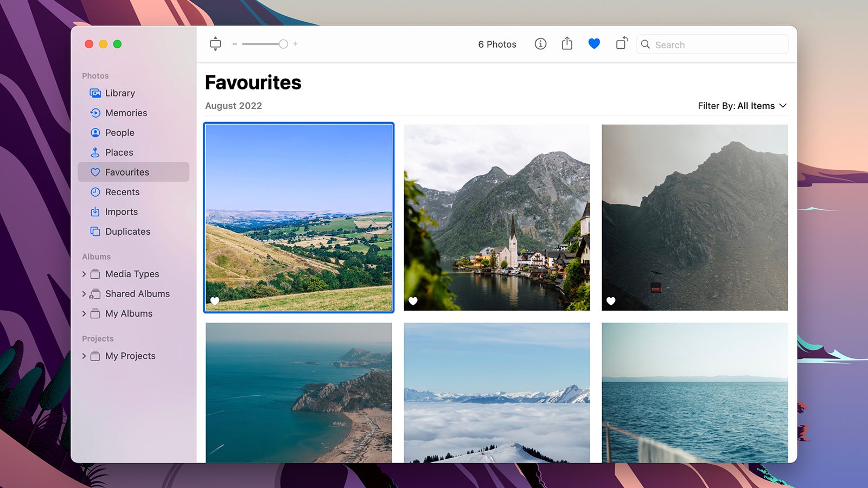Click the Rotate icon in the toolbar

[x=621, y=44]
